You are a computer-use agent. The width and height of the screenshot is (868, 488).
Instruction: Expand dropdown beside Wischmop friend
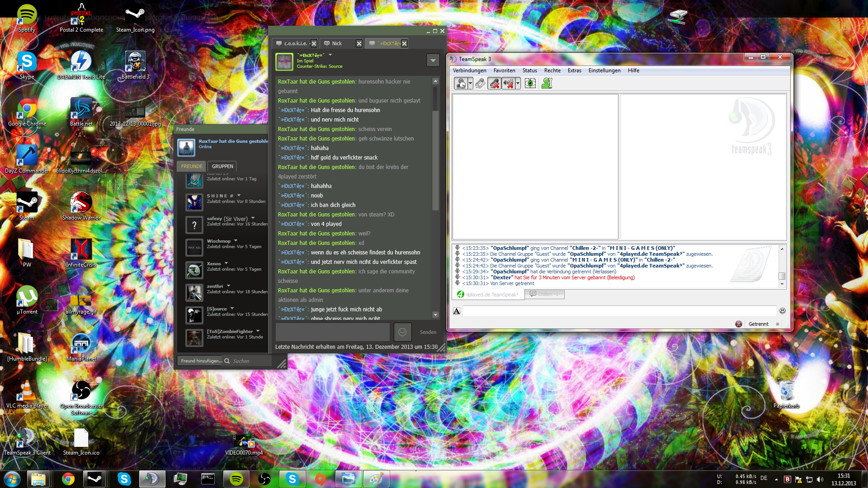(236, 241)
